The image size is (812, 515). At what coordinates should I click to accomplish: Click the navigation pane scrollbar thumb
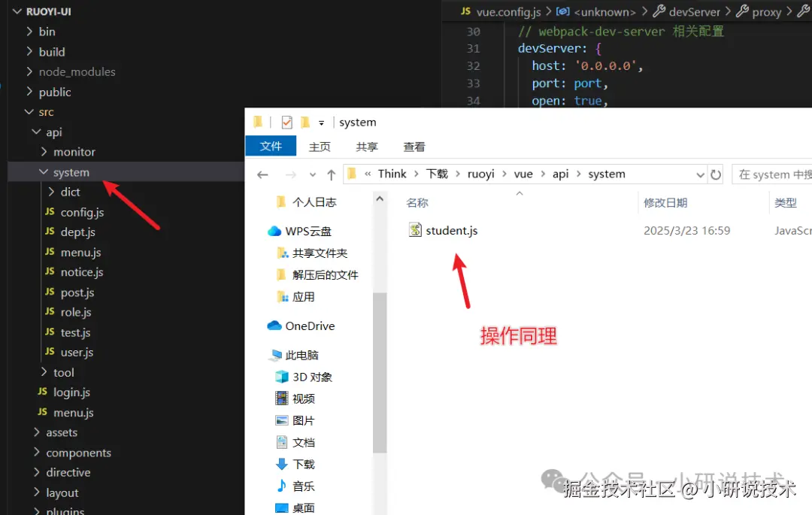pyautogui.click(x=380, y=373)
